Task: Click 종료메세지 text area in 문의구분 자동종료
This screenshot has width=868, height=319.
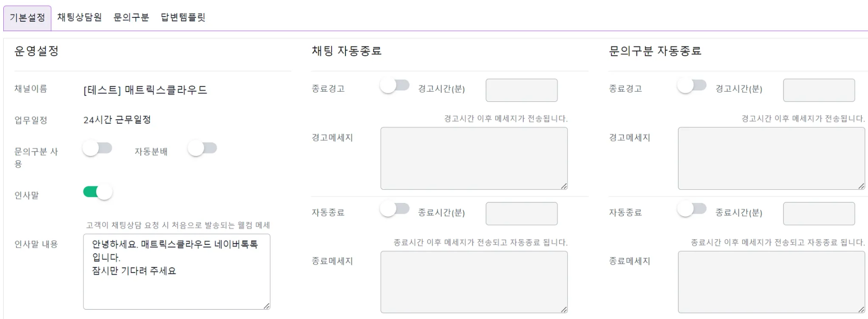Action: (x=771, y=282)
